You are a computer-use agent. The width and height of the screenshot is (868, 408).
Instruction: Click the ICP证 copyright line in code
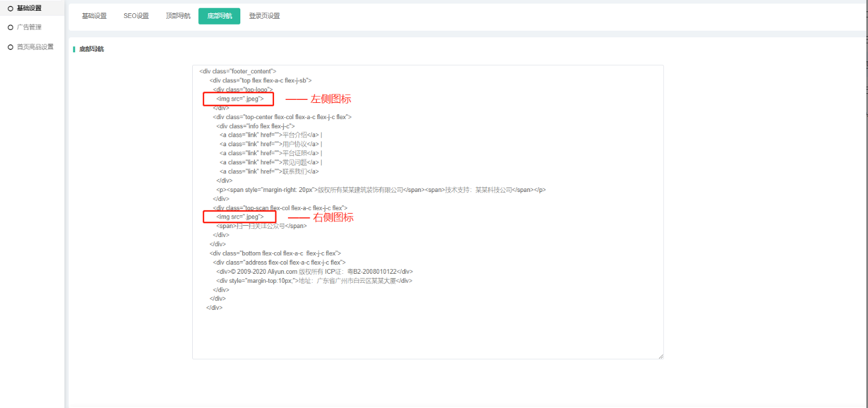314,271
